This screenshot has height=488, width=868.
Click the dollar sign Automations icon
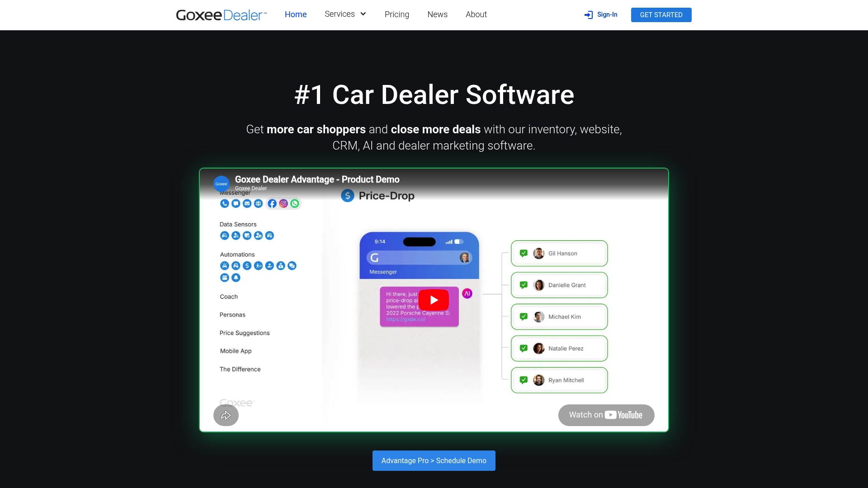click(x=247, y=266)
